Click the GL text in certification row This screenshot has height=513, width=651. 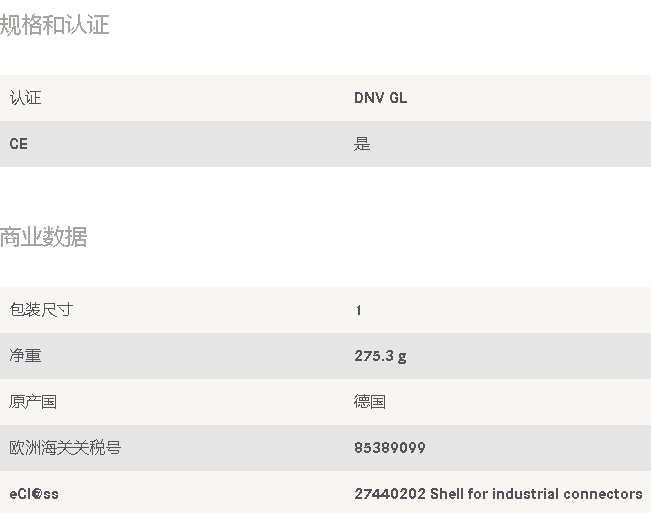pyautogui.click(x=398, y=98)
